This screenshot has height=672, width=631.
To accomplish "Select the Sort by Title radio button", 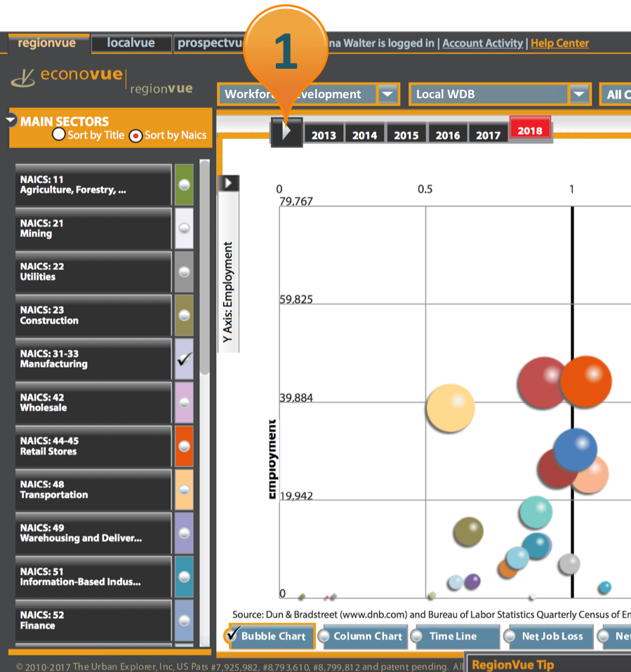I will pyautogui.click(x=59, y=134).
